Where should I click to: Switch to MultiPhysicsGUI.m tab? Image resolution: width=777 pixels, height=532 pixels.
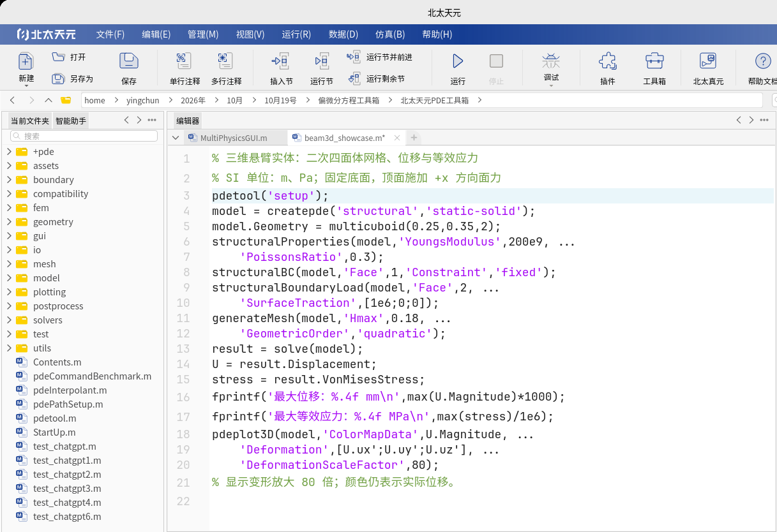tap(234, 138)
